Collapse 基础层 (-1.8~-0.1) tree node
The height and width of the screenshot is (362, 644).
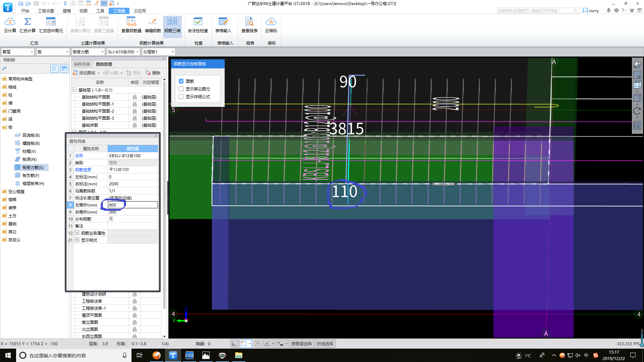(x=74, y=90)
